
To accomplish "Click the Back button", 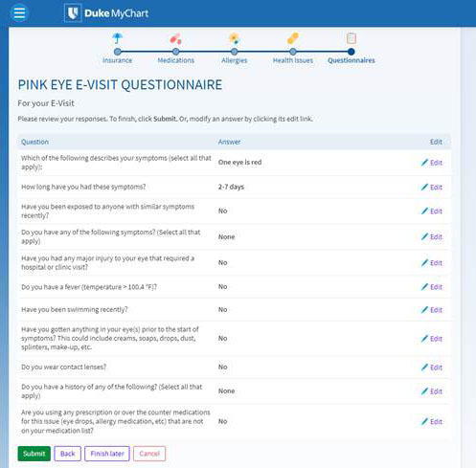I will (x=68, y=454).
